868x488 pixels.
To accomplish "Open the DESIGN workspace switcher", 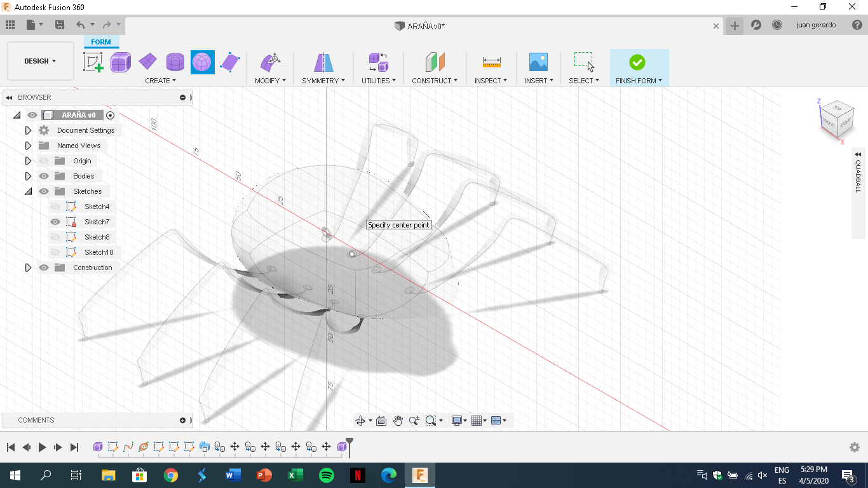I will tap(39, 61).
